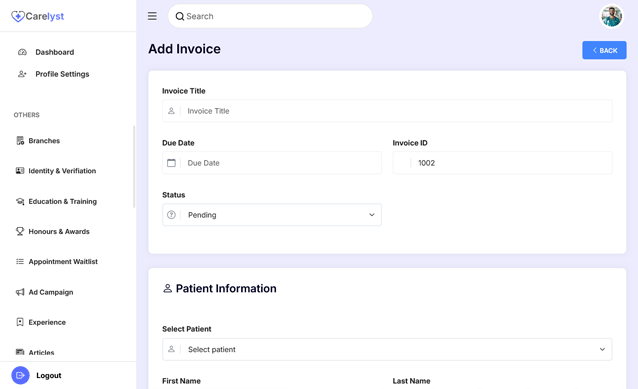Open Appointment Waitlist page
The image size is (638, 389).
coord(63,262)
